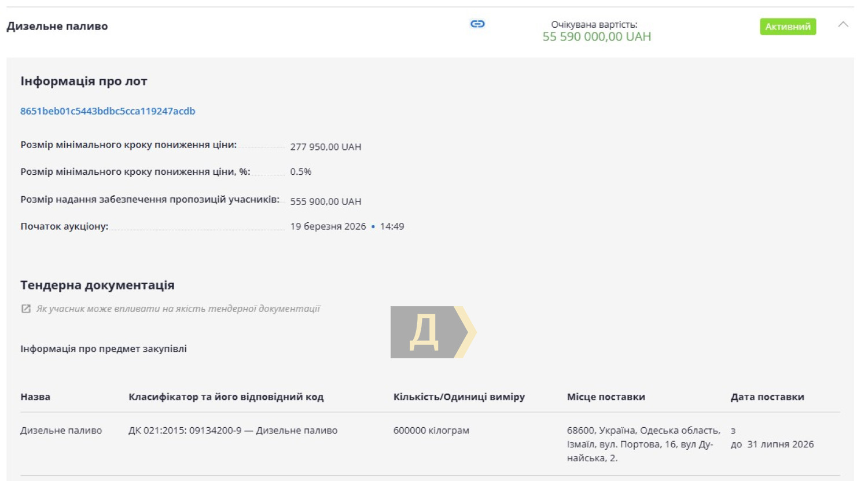The height and width of the screenshot is (481, 868).
Task: Click the Класифікатор та його відповідний код header
Action: [x=226, y=397]
